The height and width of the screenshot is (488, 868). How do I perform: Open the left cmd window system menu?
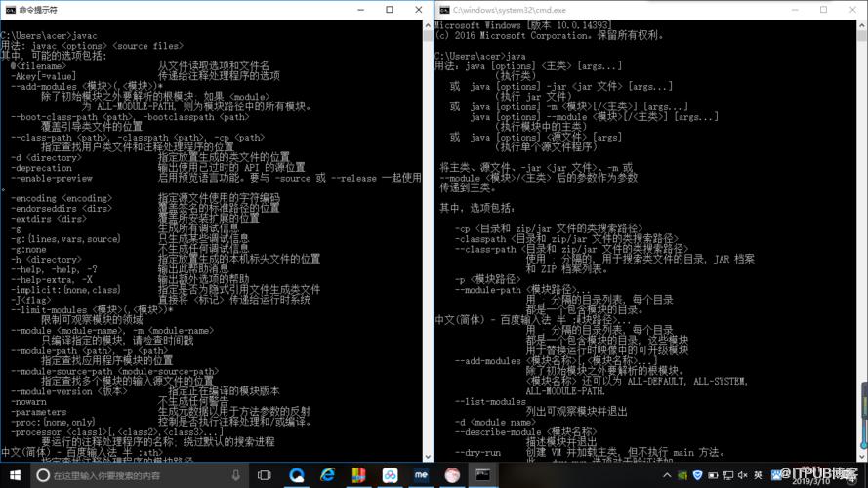(10, 10)
